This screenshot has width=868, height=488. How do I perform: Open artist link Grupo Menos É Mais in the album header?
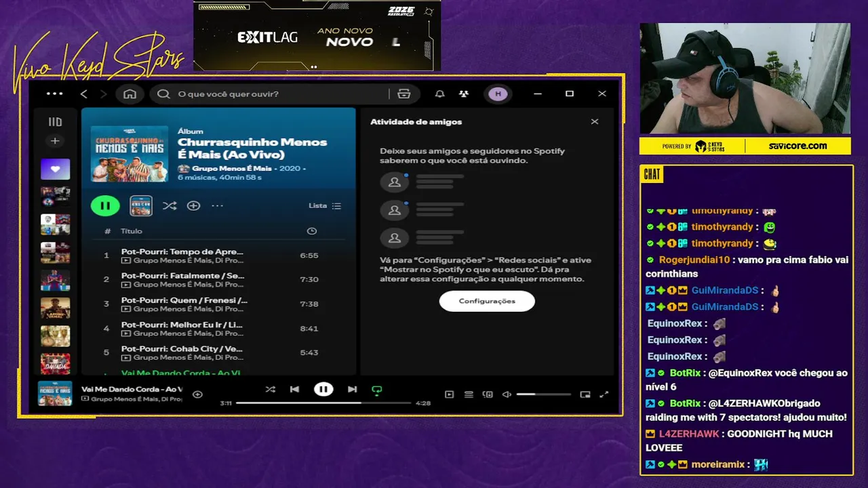tap(231, 168)
